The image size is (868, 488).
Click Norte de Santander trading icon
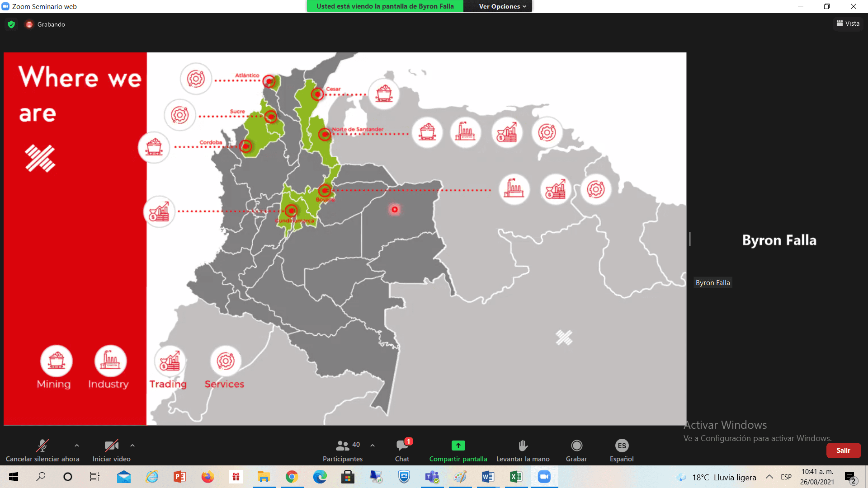(x=507, y=132)
